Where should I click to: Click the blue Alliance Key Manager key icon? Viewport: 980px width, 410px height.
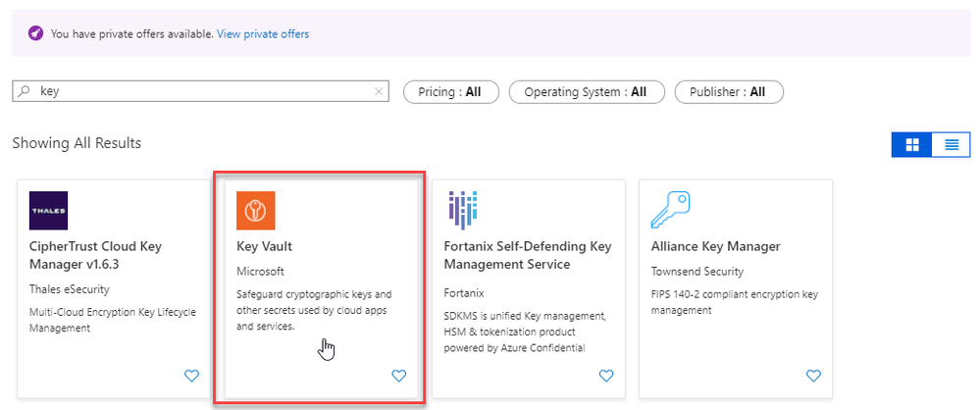[670, 210]
